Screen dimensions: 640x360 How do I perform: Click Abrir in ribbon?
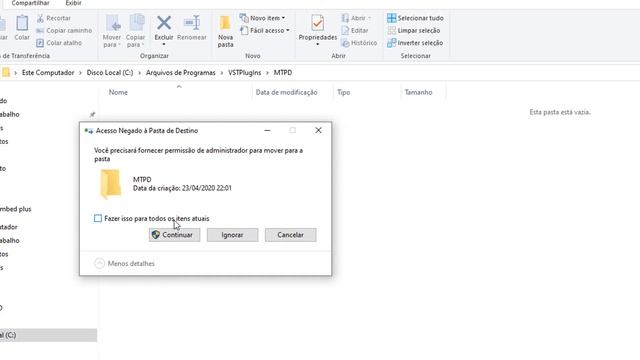[x=356, y=18]
